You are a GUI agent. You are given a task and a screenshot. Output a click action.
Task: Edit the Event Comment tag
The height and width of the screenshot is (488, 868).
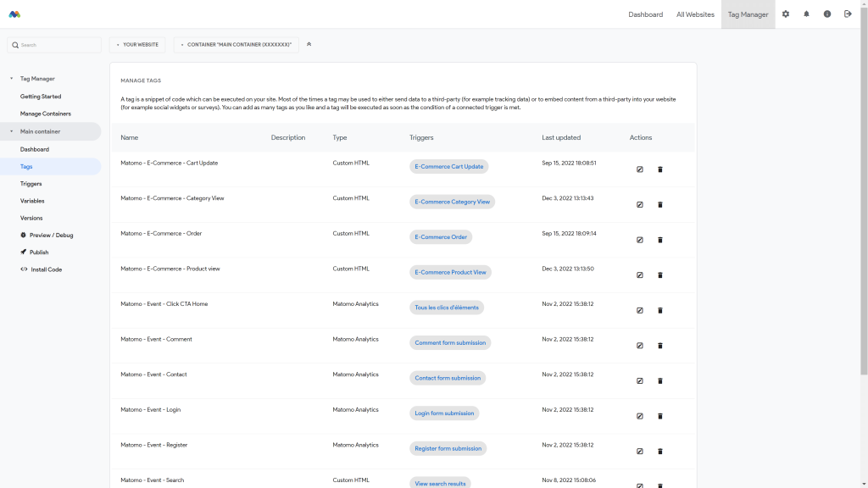pos(639,346)
